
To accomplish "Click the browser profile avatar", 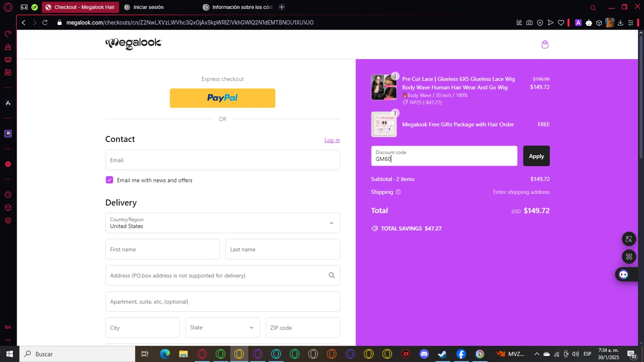I will (610, 23).
